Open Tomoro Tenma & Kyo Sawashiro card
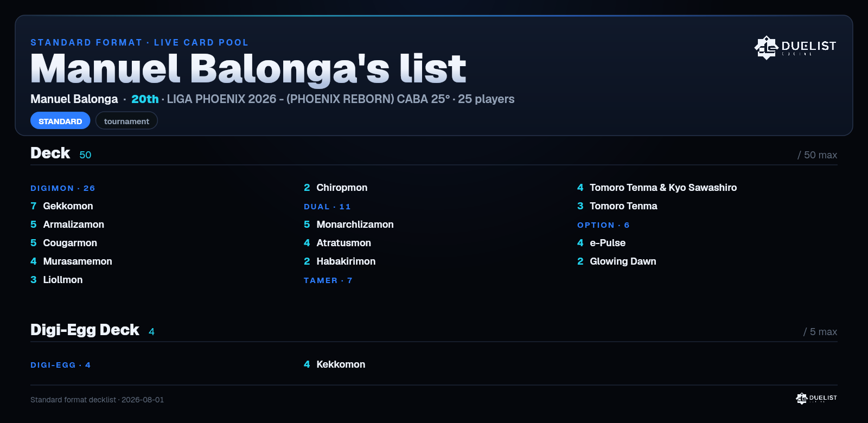Image resolution: width=868 pixels, height=423 pixels. tap(657, 188)
